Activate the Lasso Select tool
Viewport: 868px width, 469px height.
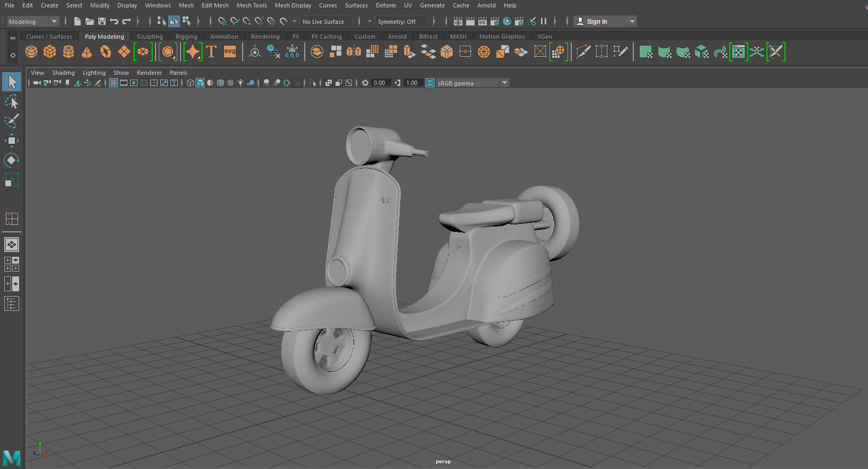[12, 101]
